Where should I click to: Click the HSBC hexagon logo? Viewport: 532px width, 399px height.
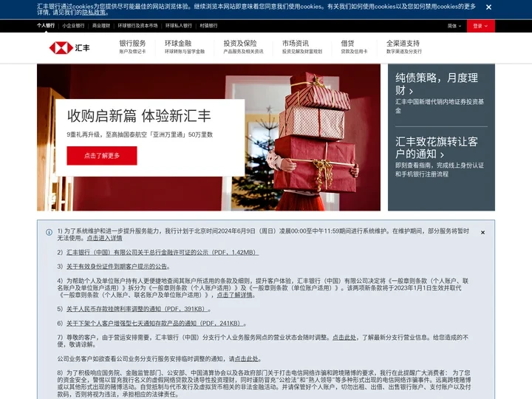coord(61,48)
